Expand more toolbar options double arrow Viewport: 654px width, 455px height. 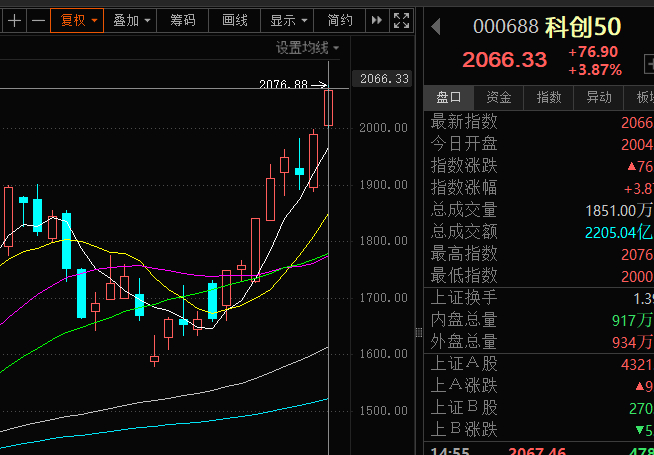377,20
